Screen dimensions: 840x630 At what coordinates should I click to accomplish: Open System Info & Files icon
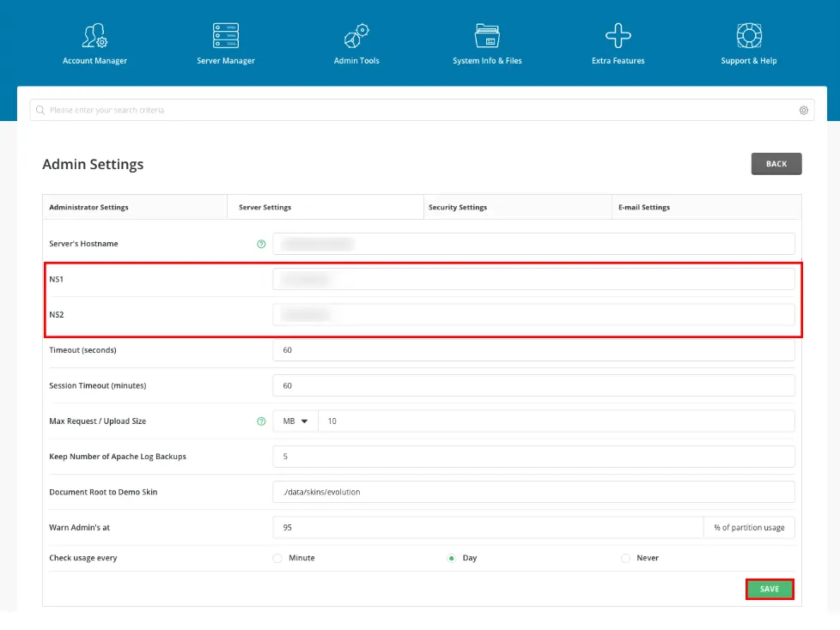487,36
